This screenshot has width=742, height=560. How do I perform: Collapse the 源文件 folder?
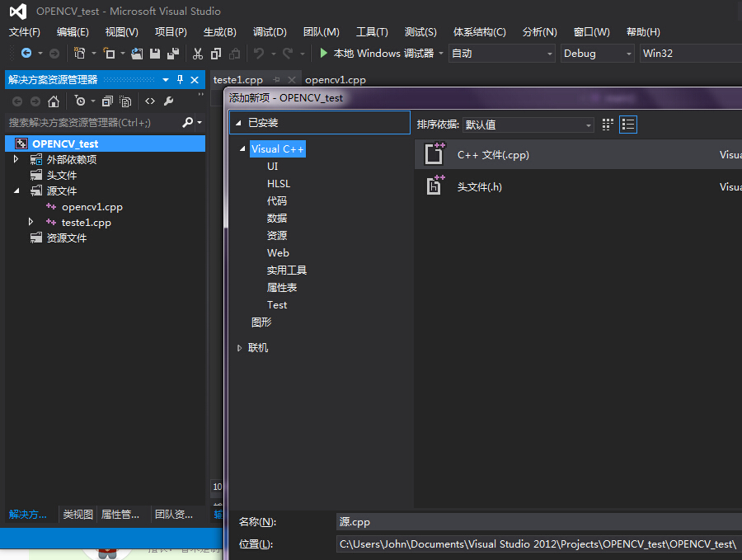click(x=16, y=191)
